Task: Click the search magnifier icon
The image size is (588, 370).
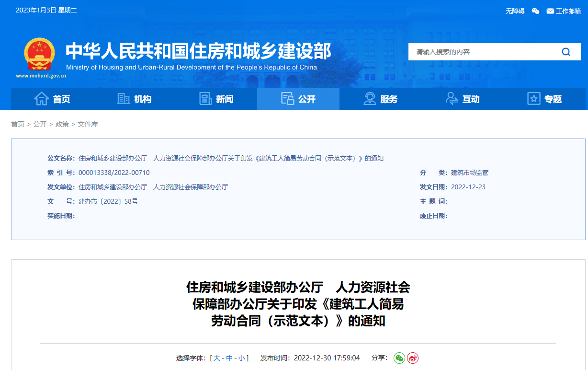Action: (x=566, y=52)
